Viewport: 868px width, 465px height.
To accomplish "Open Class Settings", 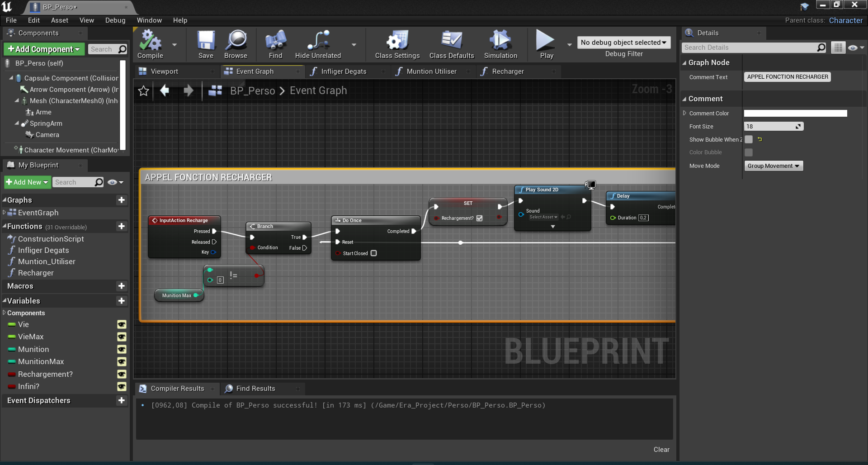I will click(x=397, y=44).
